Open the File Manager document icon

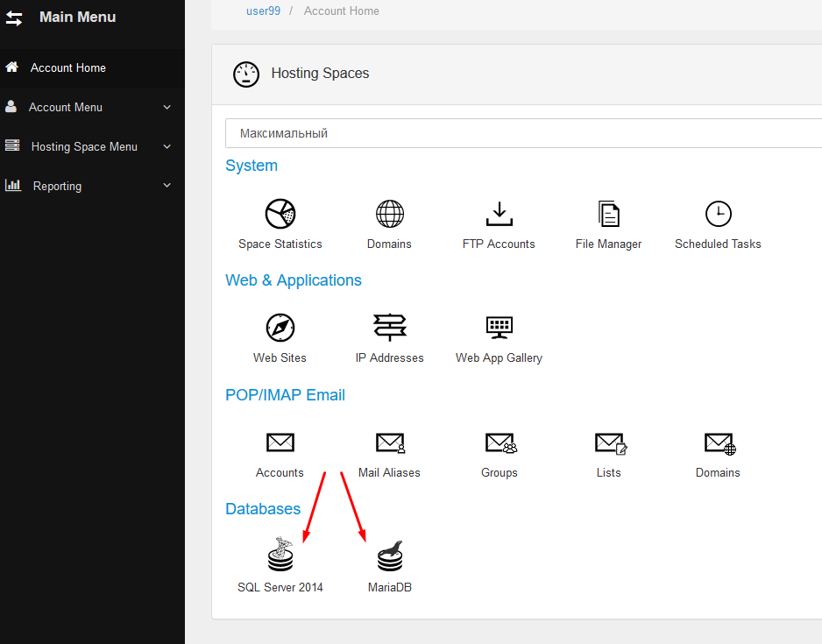[609, 214]
